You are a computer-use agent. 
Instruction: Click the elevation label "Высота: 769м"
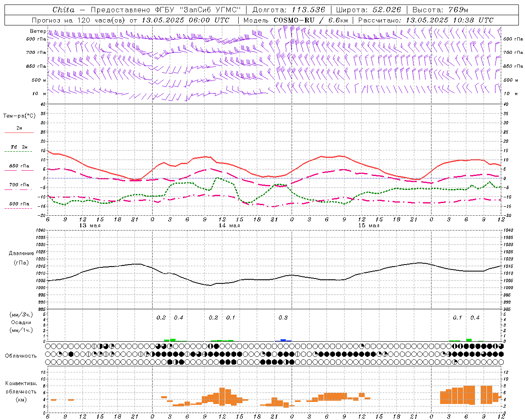click(x=440, y=10)
